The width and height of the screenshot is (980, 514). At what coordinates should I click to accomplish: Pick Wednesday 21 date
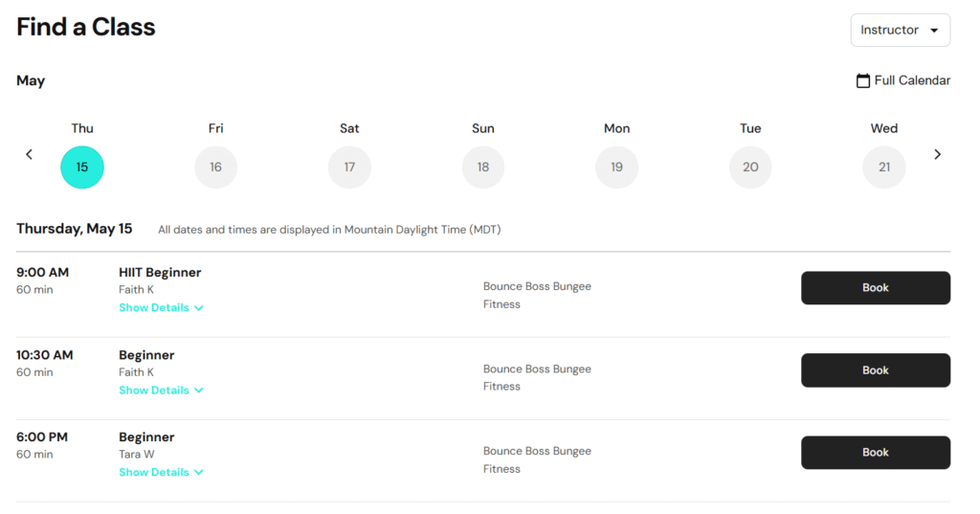(883, 167)
